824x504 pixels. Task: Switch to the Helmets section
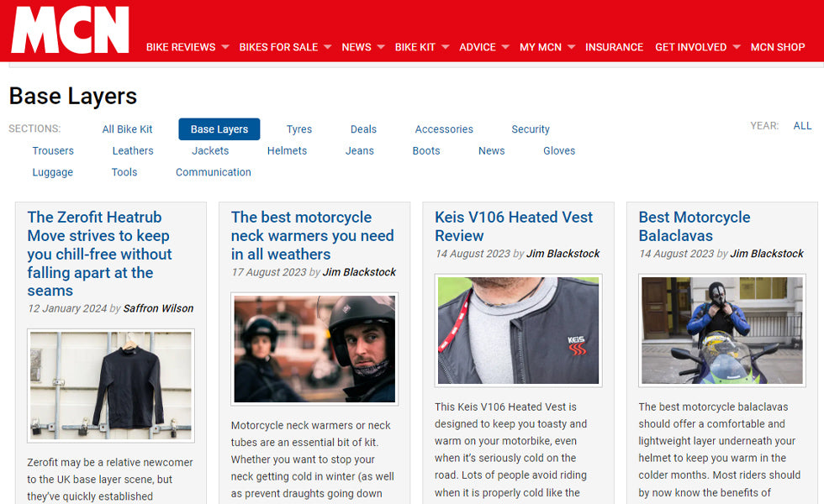click(287, 151)
